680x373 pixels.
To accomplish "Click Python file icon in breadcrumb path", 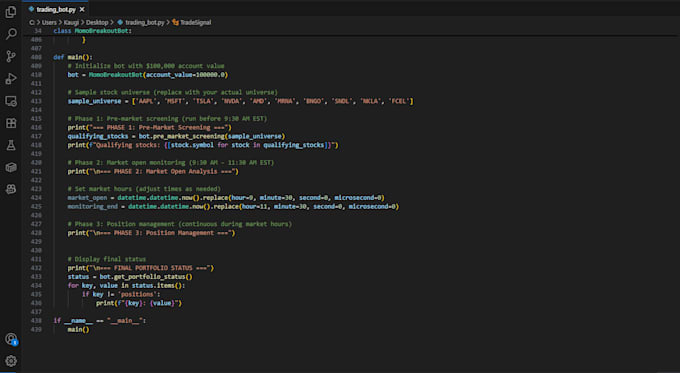I will click(x=120, y=22).
